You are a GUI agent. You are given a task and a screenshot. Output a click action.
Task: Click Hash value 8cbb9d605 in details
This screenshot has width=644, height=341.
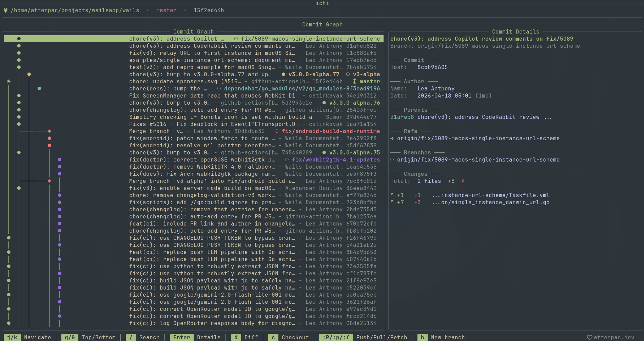tap(432, 67)
